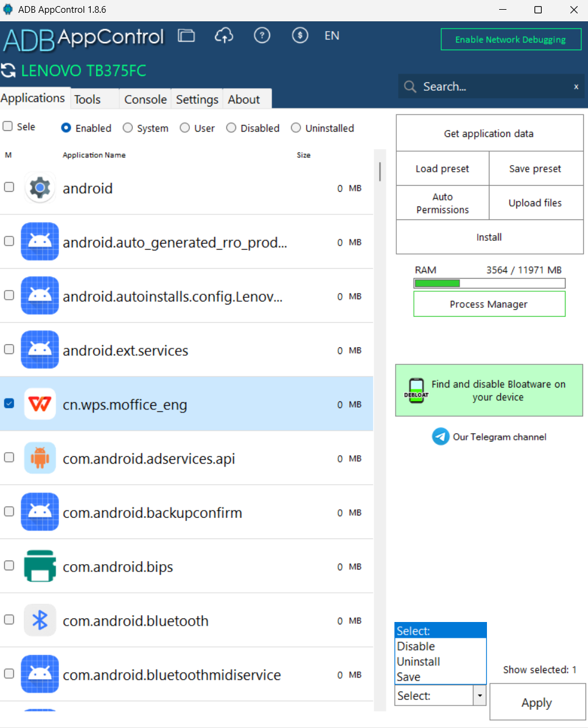Expand the Select action dropdown arrow
Image resolution: width=588 pixels, height=728 pixels.
(480, 696)
